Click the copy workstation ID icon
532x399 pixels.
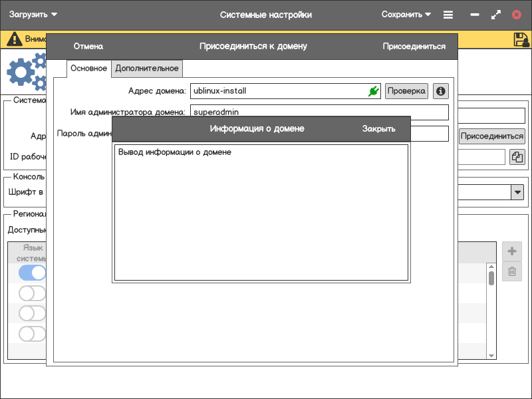click(517, 157)
